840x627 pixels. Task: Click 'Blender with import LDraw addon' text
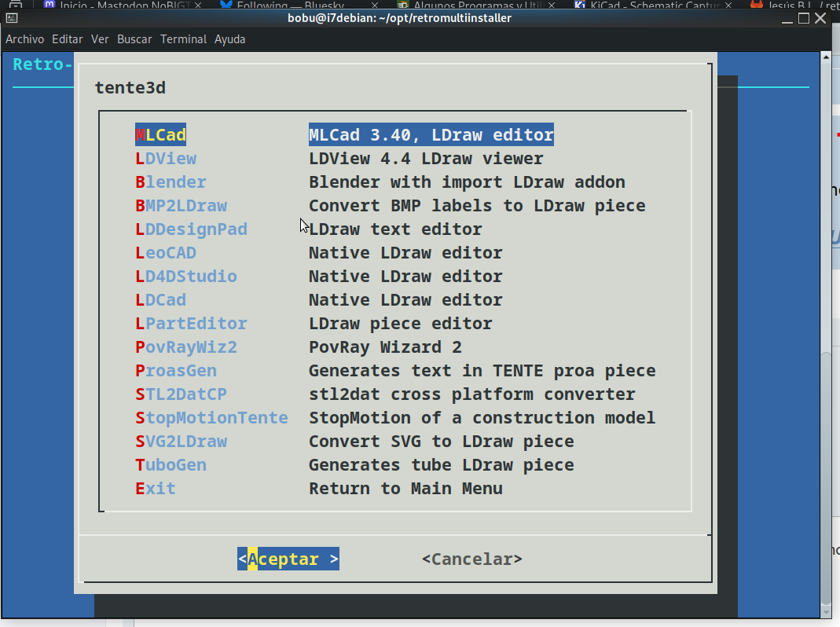click(467, 182)
